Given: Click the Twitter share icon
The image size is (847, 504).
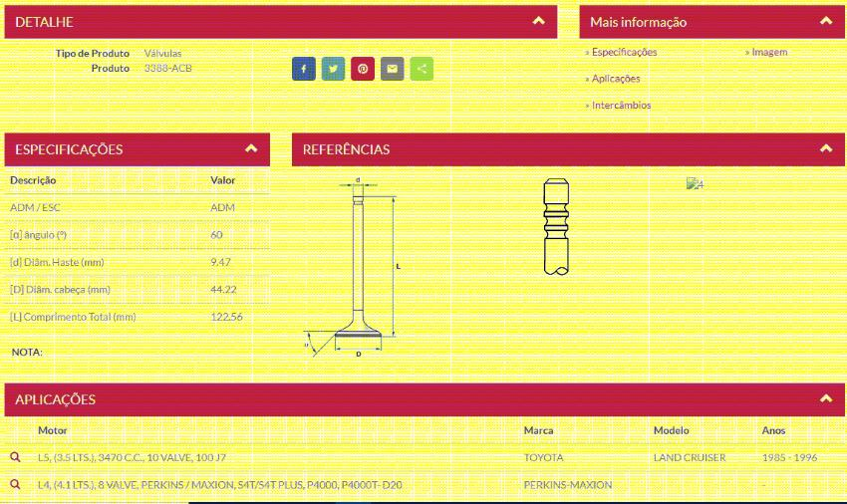Looking at the screenshot, I should [333, 69].
